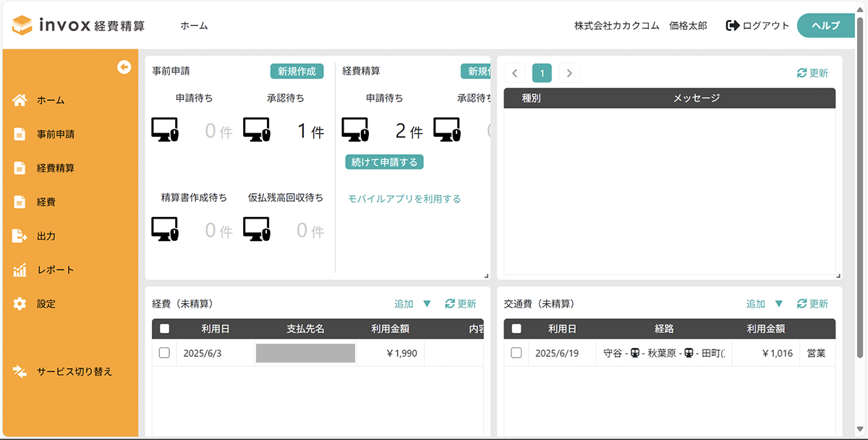The image size is (868, 440).
Task: Click the サービス切り替え swap icon
Action: coord(20,371)
